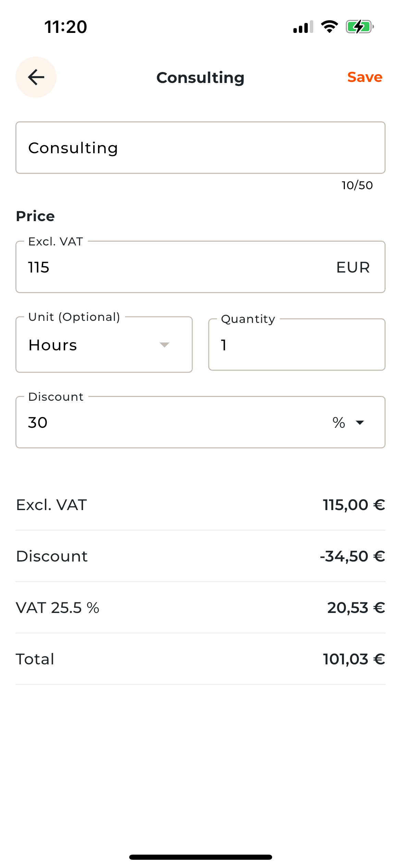This screenshot has width=401, height=868.
Task: Tap the back arrow button
Action: point(36,77)
